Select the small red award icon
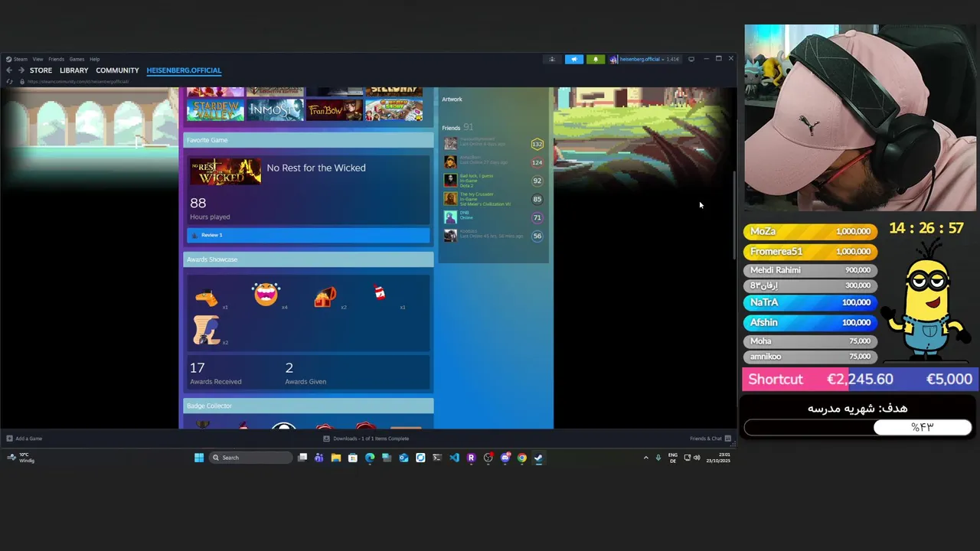Image resolution: width=980 pixels, height=551 pixels. click(380, 292)
